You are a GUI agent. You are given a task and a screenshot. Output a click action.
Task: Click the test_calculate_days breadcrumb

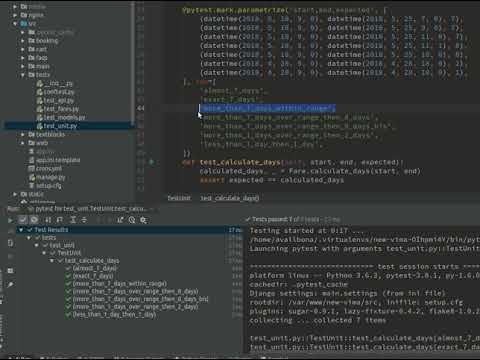point(230,198)
